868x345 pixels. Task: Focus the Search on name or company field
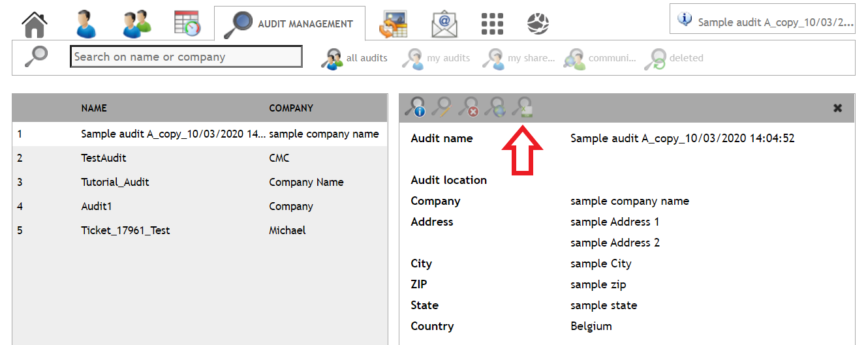pyautogui.click(x=186, y=57)
